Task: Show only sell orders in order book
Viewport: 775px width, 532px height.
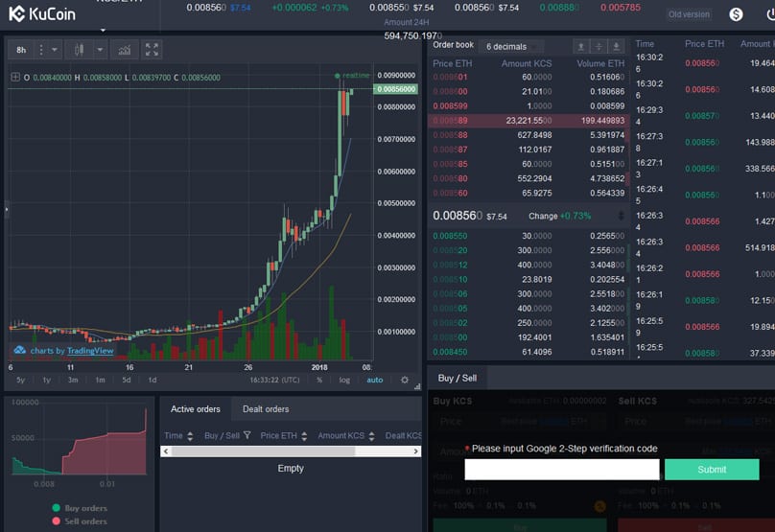Action: 580,46
